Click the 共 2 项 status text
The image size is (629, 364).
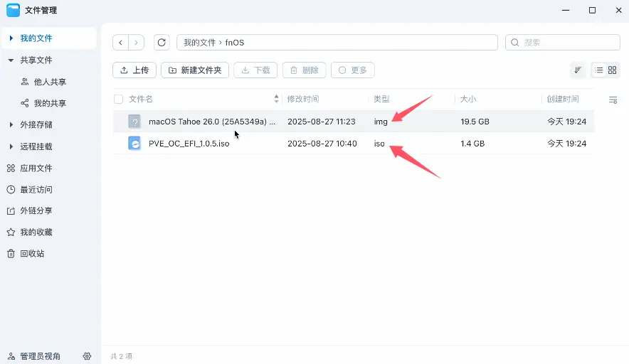point(121,356)
